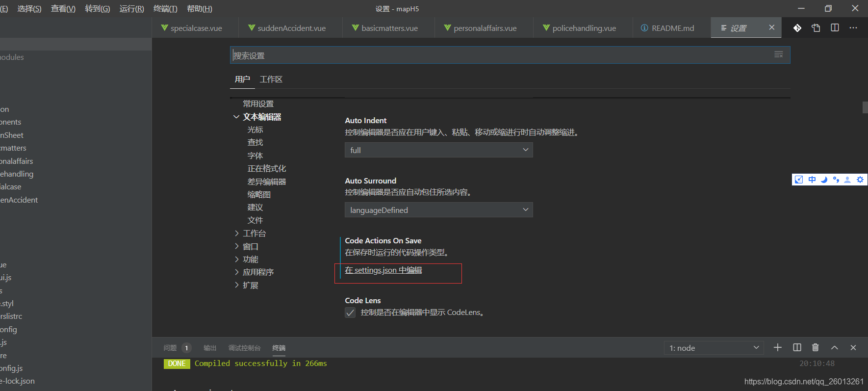The height and width of the screenshot is (391, 868).
Task: Close the 设置 tab
Action: pyautogui.click(x=772, y=27)
